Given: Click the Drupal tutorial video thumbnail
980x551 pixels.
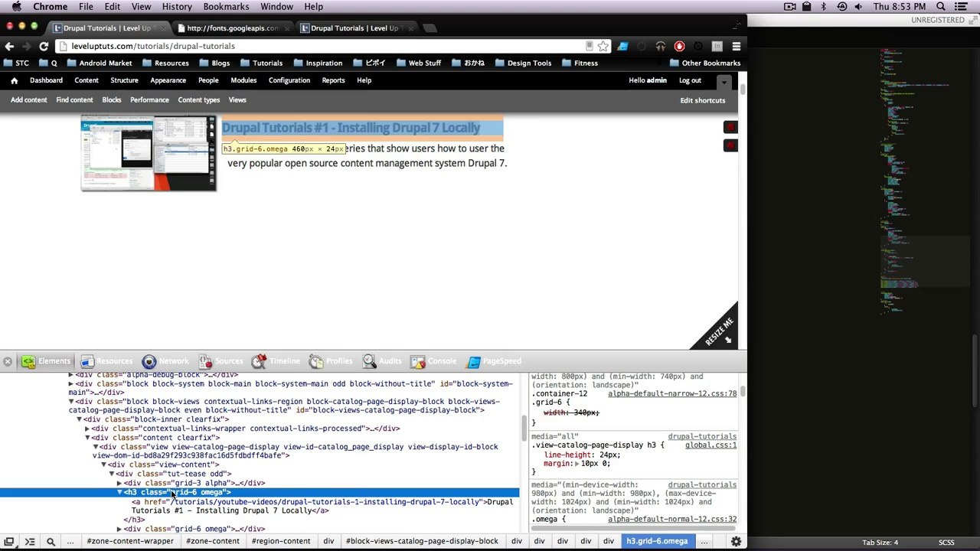Looking at the screenshot, I should point(149,153).
